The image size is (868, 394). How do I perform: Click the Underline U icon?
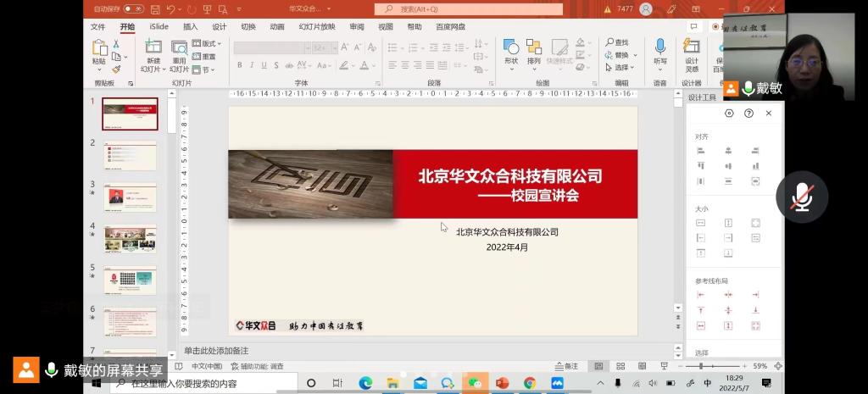pos(264,65)
